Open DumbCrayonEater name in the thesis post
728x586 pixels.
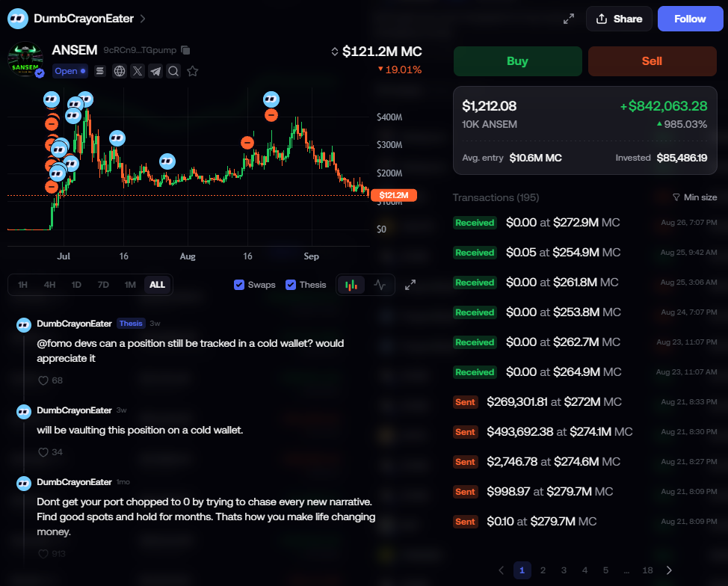(74, 324)
